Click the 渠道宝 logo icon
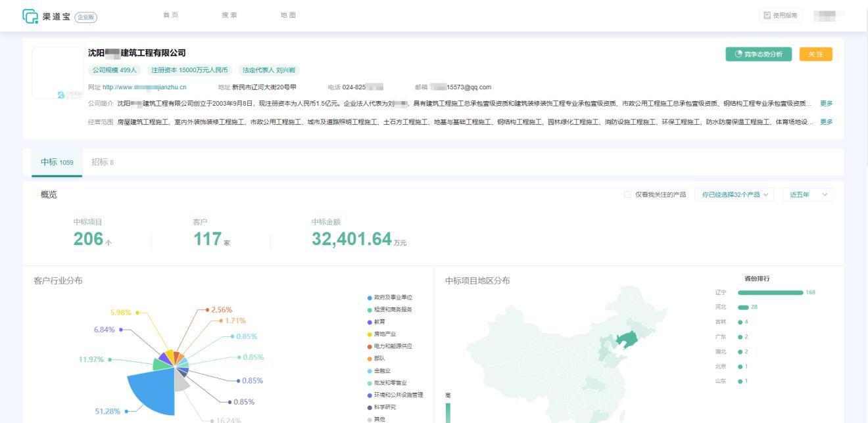The width and height of the screenshot is (868, 423). pyautogui.click(x=30, y=16)
